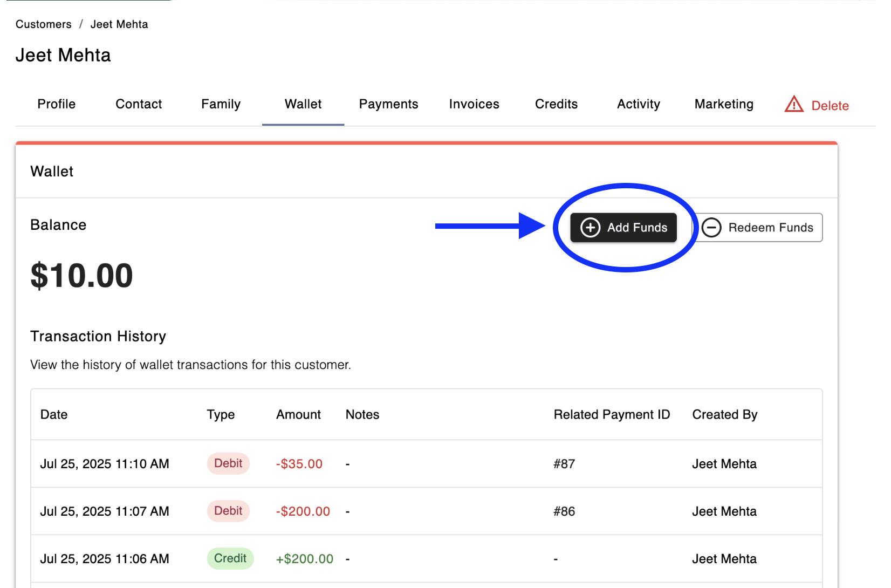Click the -$200.00 amount

303,511
